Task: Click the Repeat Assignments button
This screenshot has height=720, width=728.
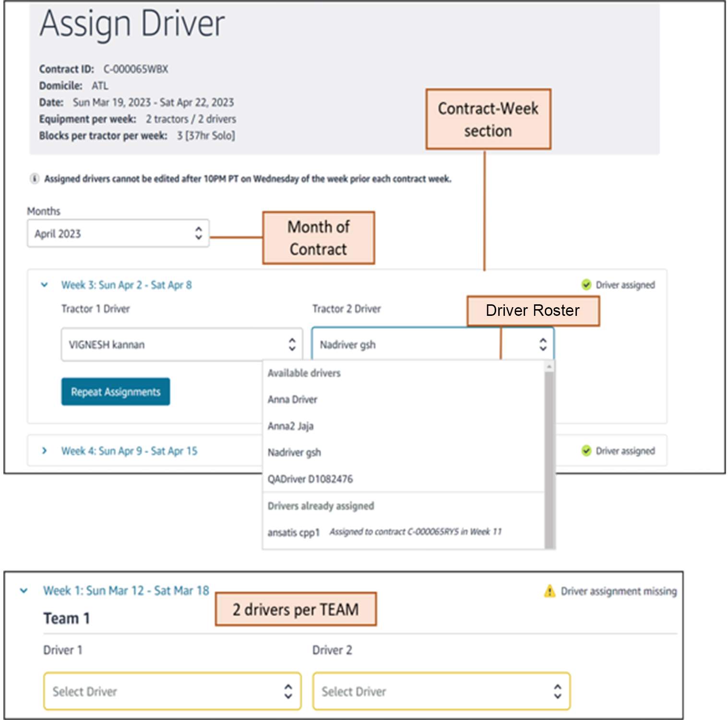Action: point(116,392)
